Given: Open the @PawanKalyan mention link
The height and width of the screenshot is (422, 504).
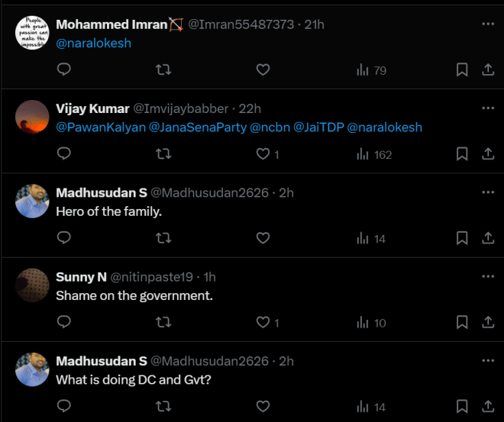Looking at the screenshot, I should click(99, 127).
